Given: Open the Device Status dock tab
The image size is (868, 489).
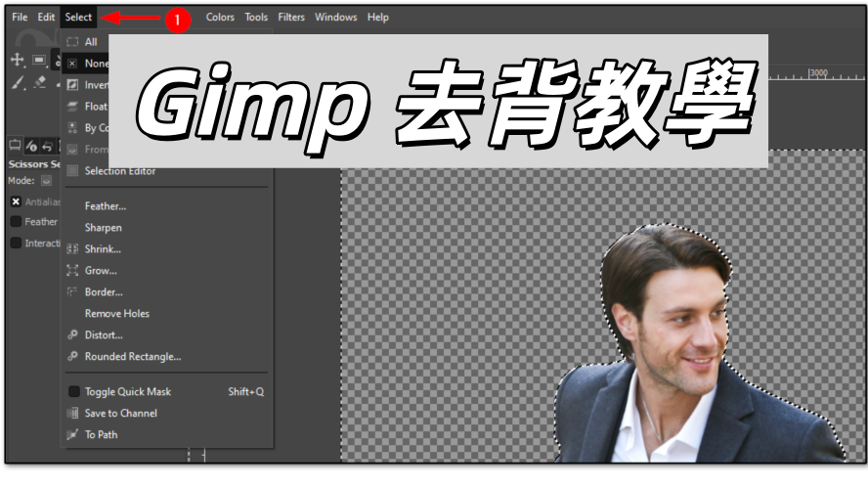Looking at the screenshot, I should coord(31,146).
